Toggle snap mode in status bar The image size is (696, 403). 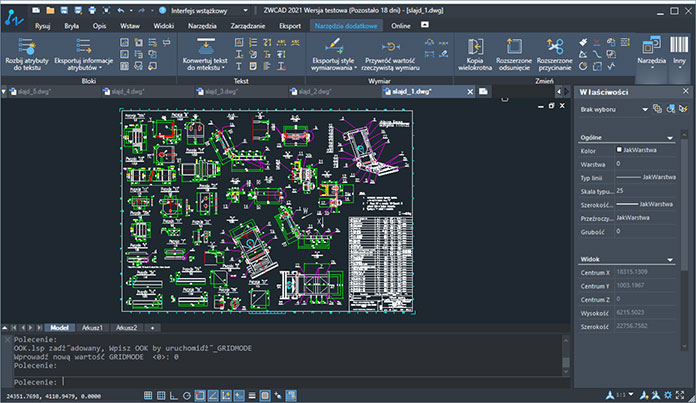tap(148, 395)
